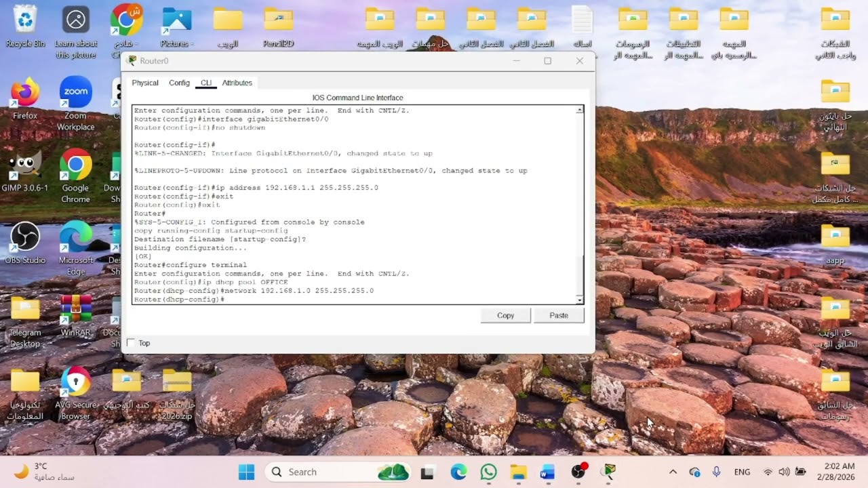The image size is (868, 488).
Task: Click the 'IOS Command Line Interface' heading
Action: 357,98
